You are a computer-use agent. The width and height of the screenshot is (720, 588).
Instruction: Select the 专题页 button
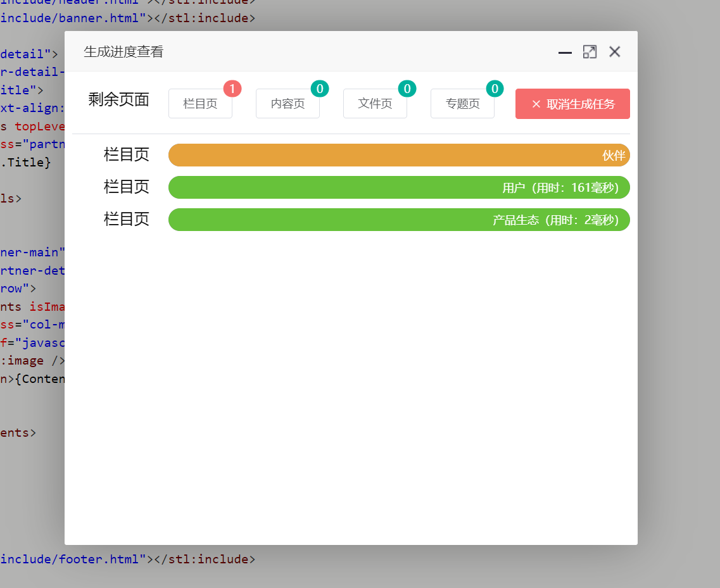coord(462,104)
